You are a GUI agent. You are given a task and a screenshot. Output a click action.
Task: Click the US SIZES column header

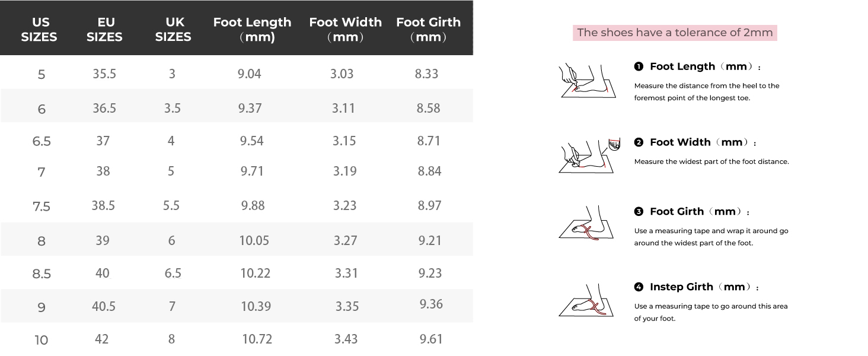pyautogui.click(x=39, y=30)
